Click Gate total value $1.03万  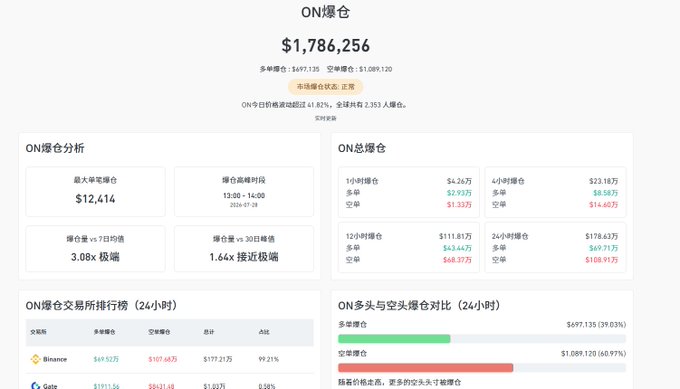click(x=214, y=386)
